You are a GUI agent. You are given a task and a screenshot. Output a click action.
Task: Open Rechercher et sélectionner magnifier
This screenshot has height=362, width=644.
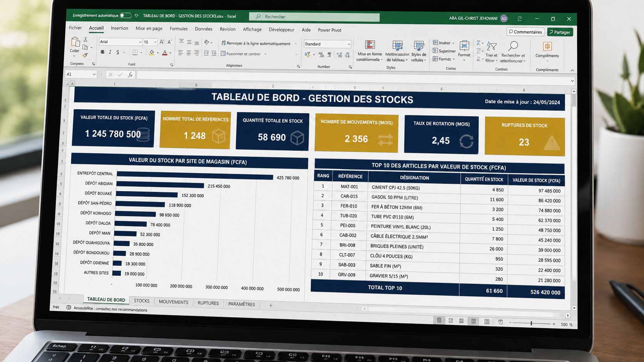pyautogui.click(x=513, y=46)
